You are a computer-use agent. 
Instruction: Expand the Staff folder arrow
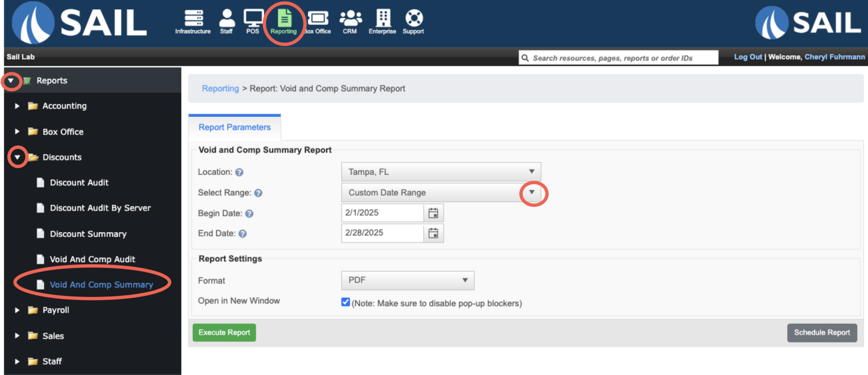pos(17,362)
